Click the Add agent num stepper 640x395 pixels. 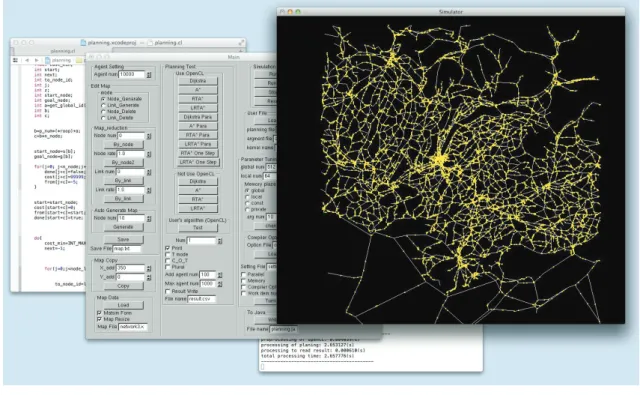220,275
